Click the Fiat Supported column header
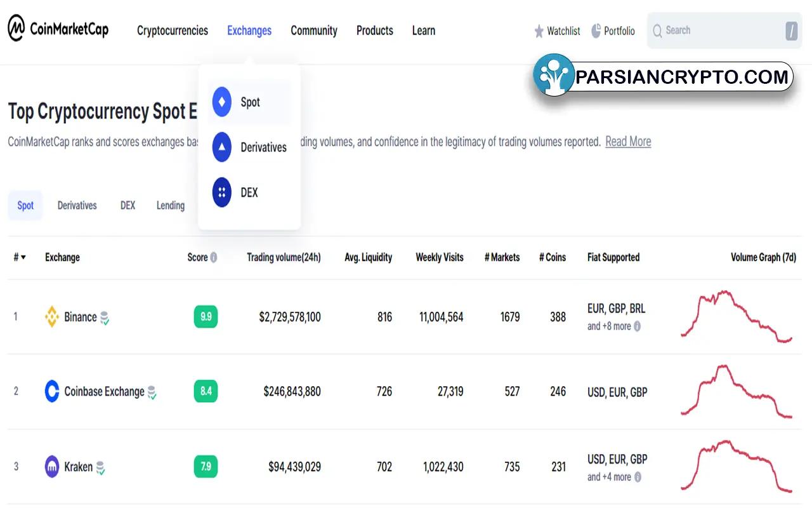The image size is (812, 508). [x=613, y=257]
